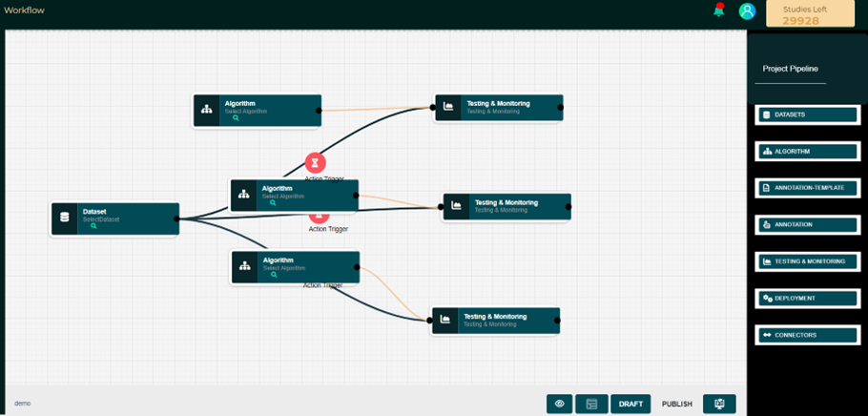This screenshot has width=868, height=416.
Task: Click the Studies Left counter box
Action: point(810,14)
